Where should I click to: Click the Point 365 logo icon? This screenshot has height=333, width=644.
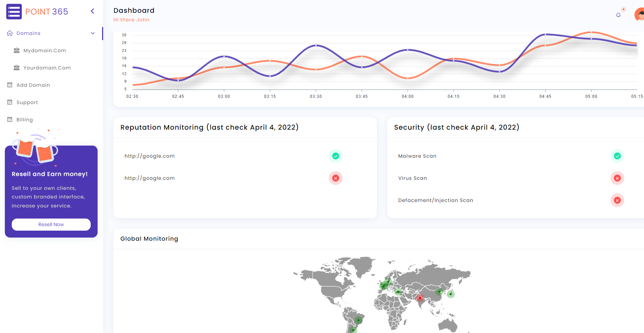pyautogui.click(x=14, y=12)
